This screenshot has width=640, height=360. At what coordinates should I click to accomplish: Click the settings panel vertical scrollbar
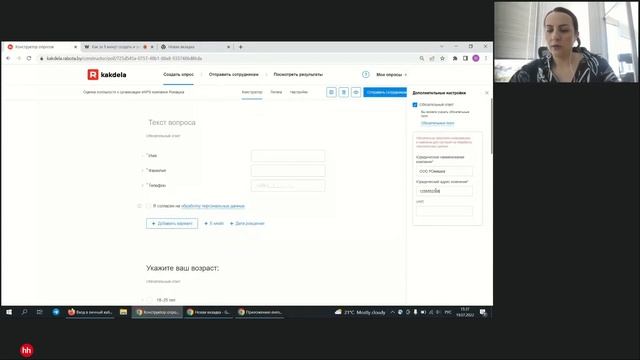pyautogui.click(x=491, y=127)
